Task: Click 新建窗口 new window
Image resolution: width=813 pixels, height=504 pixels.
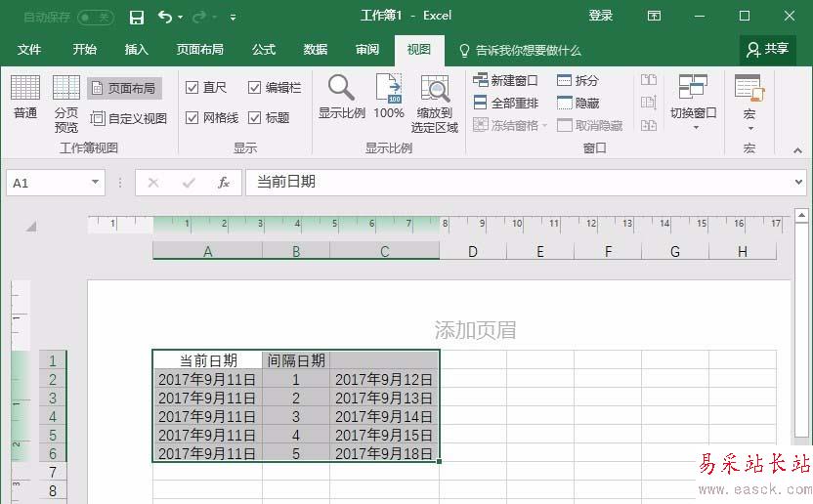Action: tap(505, 80)
